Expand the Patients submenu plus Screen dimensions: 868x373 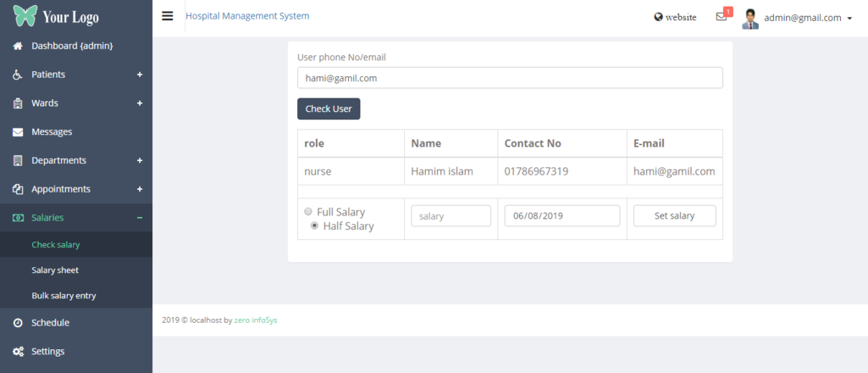(x=140, y=75)
